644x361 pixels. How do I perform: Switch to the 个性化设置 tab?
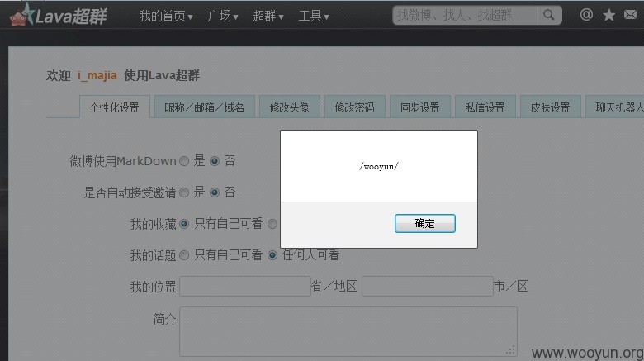click(115, 107)
